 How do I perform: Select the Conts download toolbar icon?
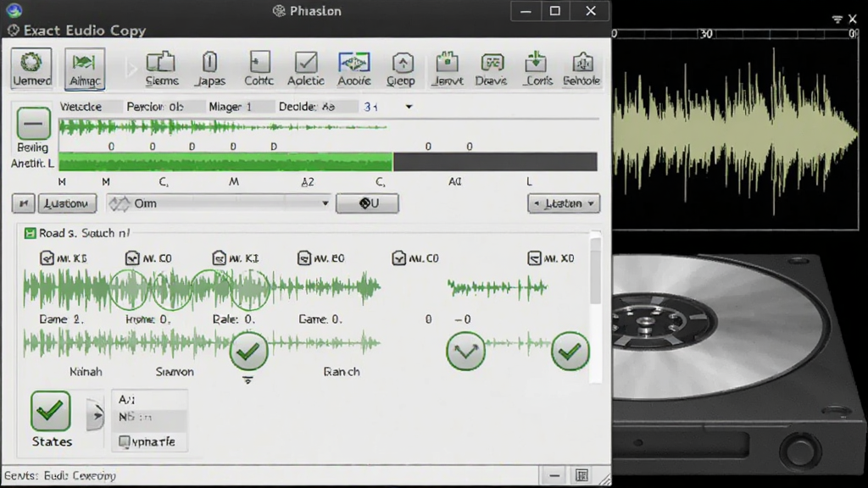click(x=537, y=69)
